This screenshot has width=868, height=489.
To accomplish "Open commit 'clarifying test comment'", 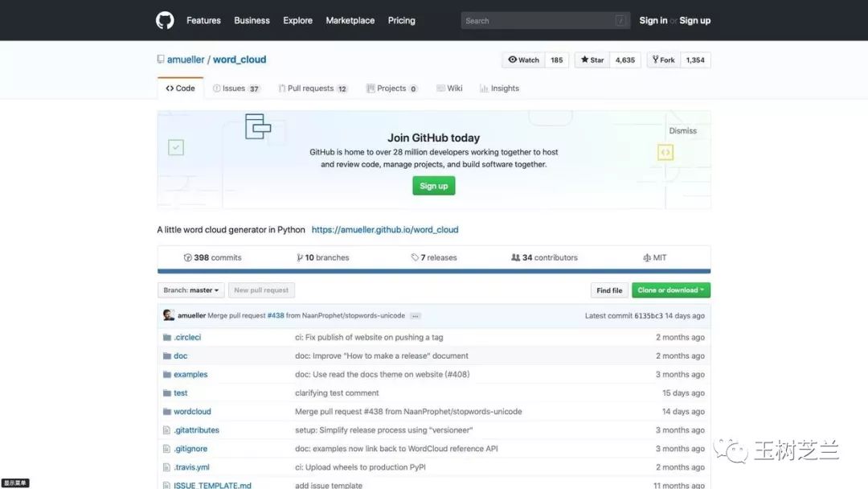I will coord(337,392).
